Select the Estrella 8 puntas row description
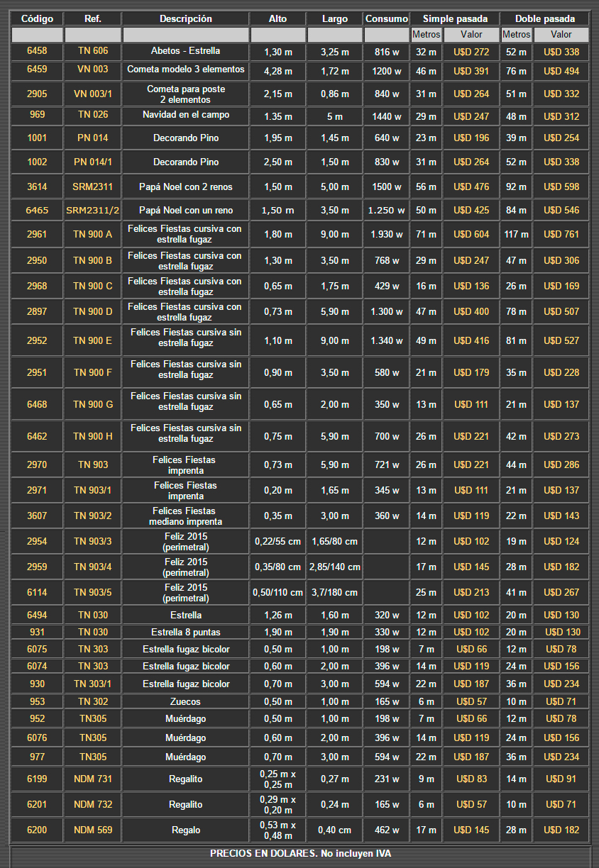 coord(185,633)
